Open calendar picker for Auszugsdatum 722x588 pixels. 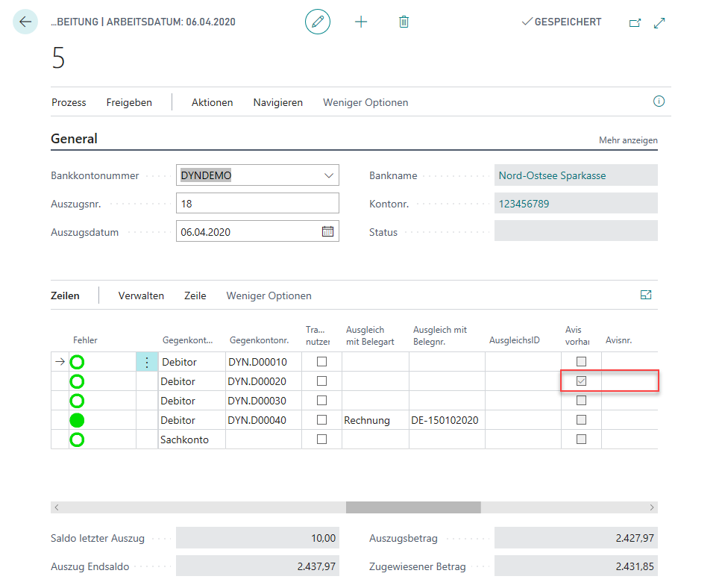[x=327, y=231]
